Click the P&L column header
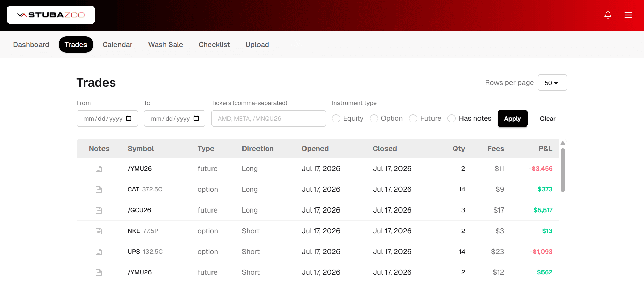 pos(545,149)
